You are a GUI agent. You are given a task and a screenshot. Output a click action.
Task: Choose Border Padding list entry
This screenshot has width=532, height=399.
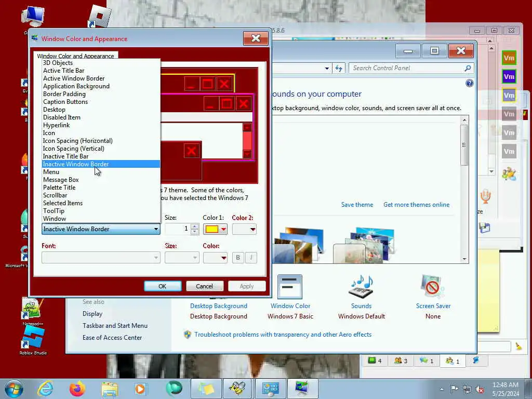tap(101, 94)
